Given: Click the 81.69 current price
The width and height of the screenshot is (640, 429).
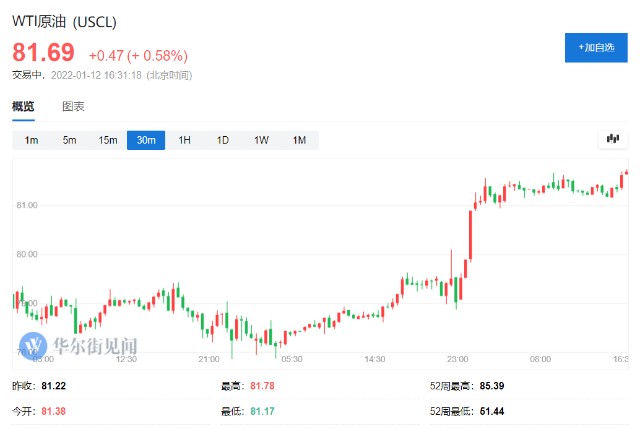Looking at the screenshot, I should tap(43, 52).
